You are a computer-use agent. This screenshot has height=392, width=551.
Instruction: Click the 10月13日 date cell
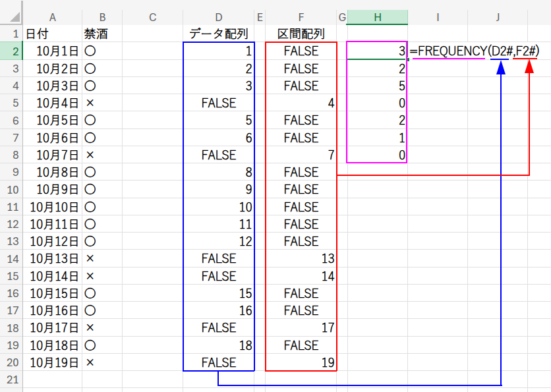(53, 258)
